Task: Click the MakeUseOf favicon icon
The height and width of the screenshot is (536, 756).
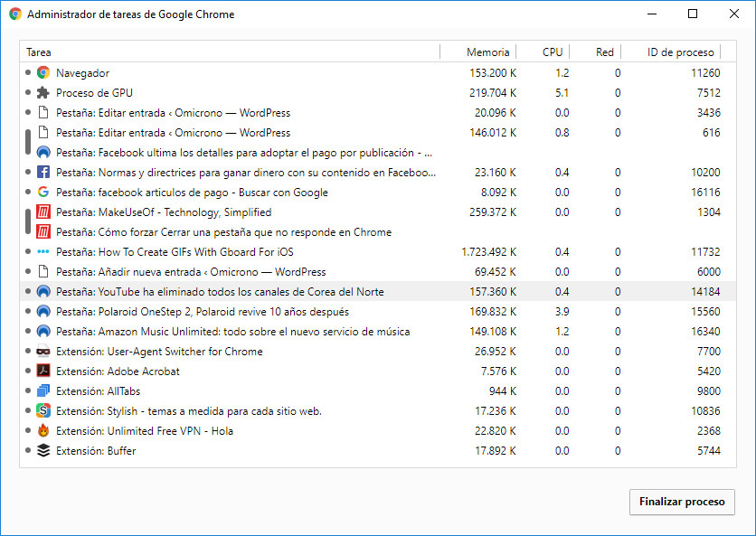Action: [43, 212]
